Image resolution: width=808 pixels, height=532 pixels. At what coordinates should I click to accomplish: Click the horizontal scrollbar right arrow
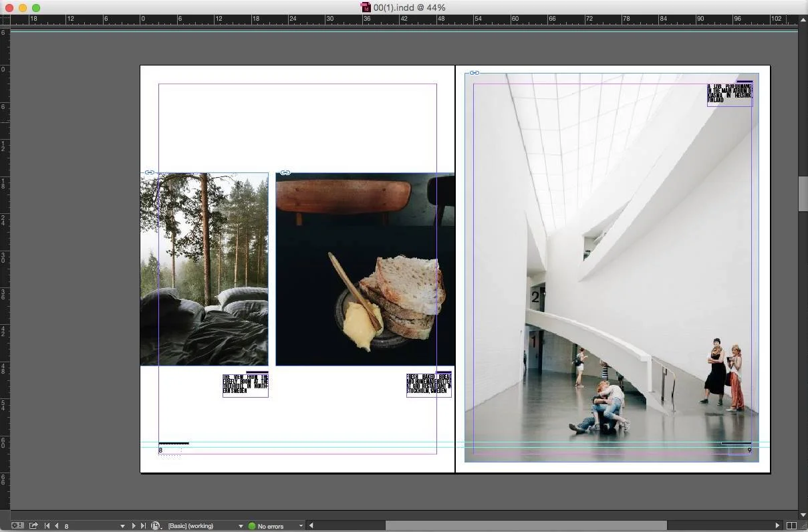click(778, 526)
